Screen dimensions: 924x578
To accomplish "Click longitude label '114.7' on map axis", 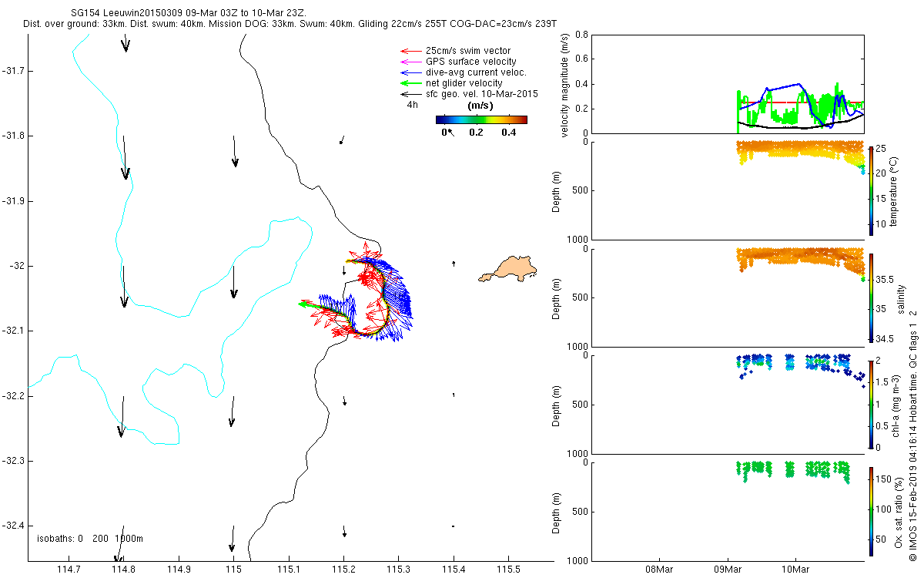I will click(x=69, y=570).
